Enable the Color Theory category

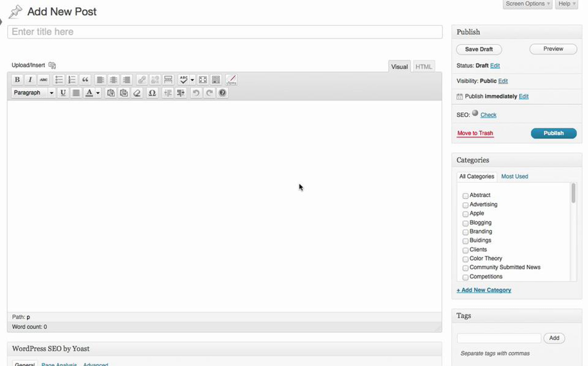(465, 259)
